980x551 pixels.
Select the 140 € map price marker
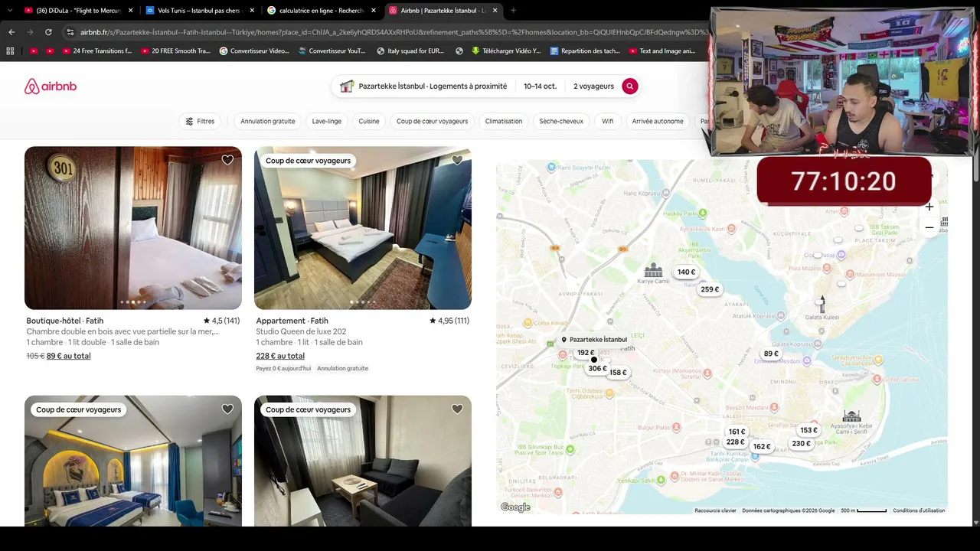(x=686, y=272)
